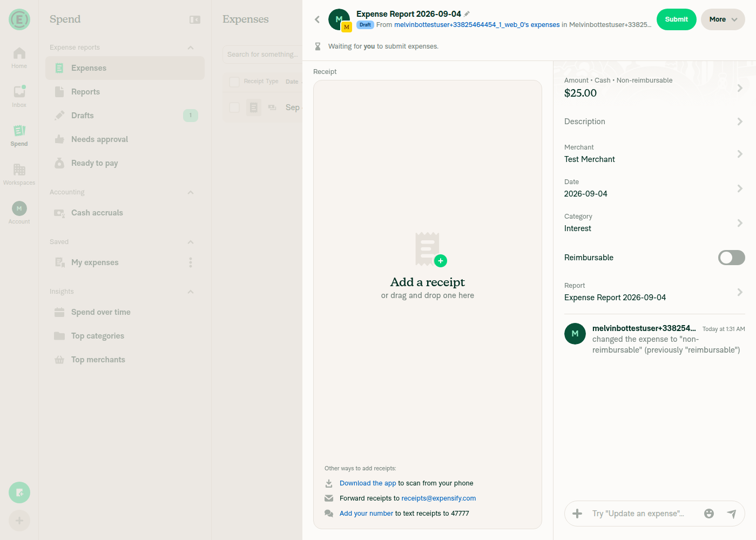Click the green create expense floating button
Image resolution: width=756 pixels, height=540 pixels.
[19, 492]
